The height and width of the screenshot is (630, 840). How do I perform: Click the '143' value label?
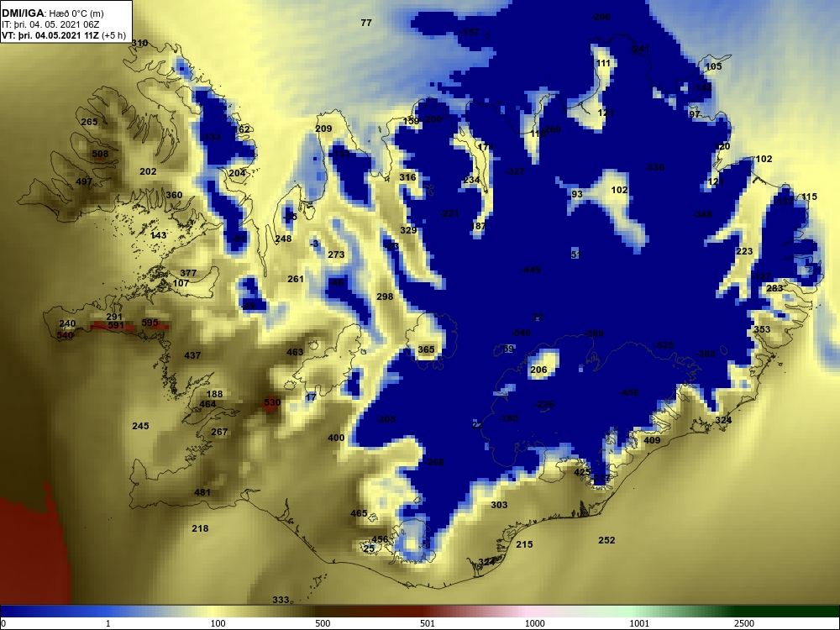(x=158, y=235)
